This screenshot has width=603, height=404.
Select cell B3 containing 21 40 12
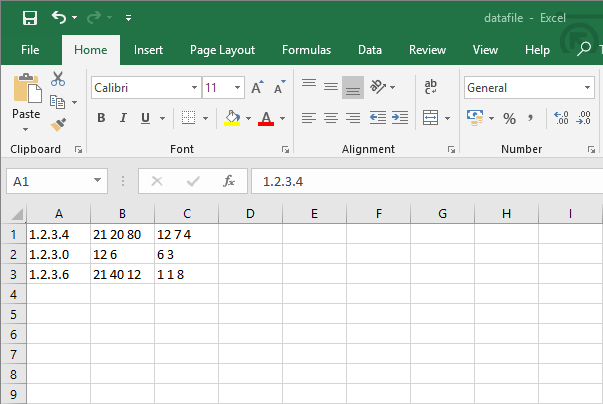coord(122,274)
